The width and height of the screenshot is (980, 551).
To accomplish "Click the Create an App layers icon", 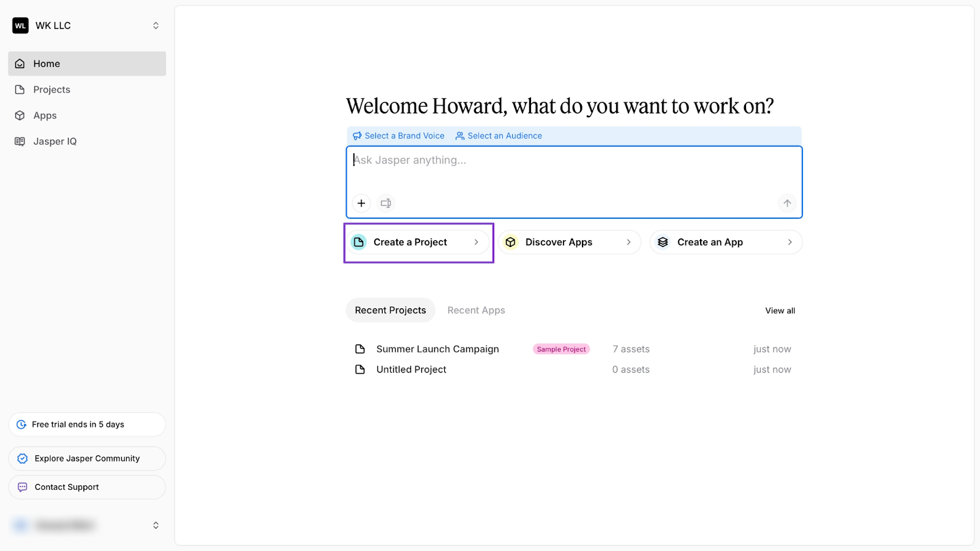I will pos(663,243).
